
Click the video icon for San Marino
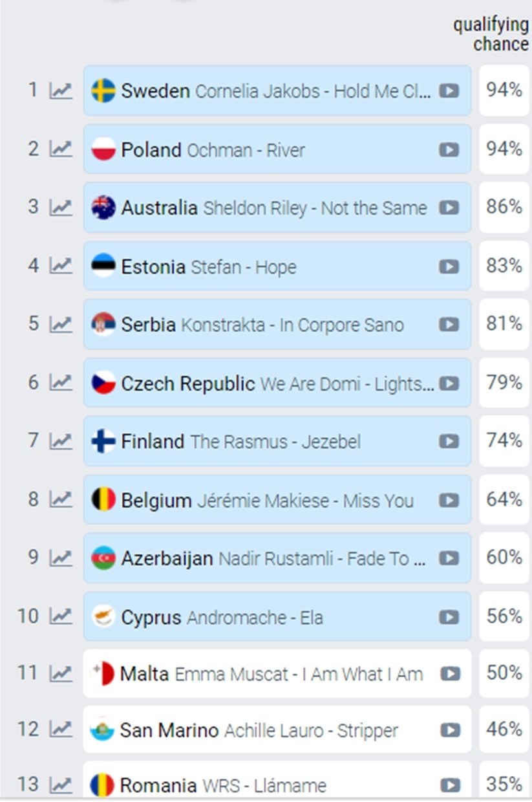(x=450, y=730)
